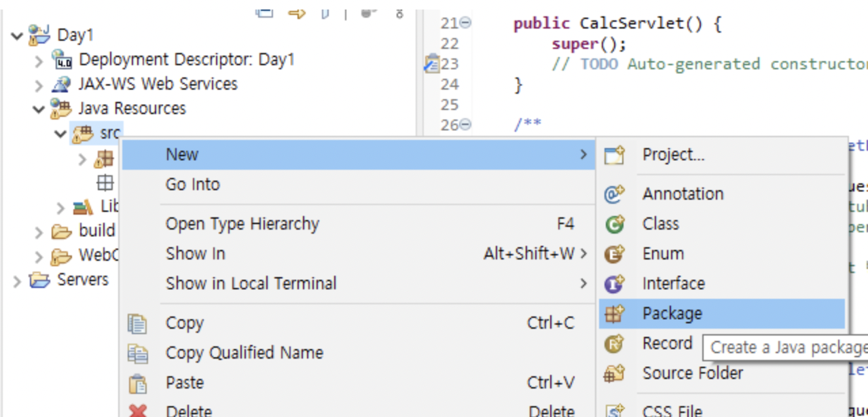Click the Paste clipboard icon

138,383
